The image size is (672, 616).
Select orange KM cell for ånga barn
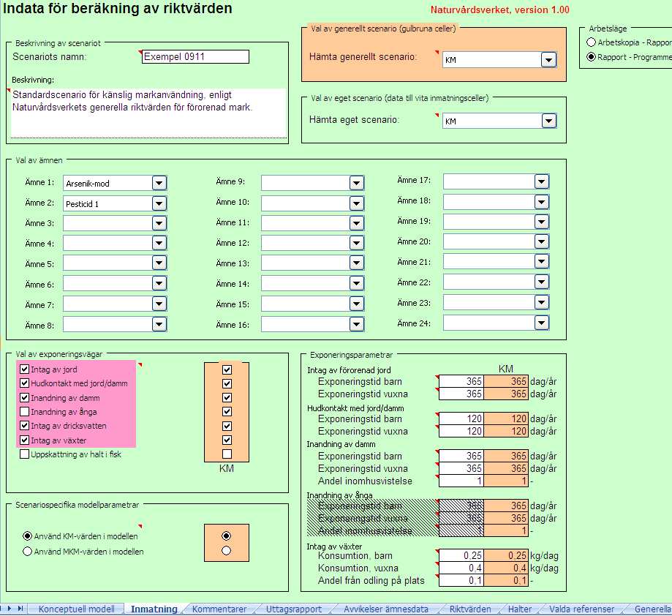click(x=506, y=506)
